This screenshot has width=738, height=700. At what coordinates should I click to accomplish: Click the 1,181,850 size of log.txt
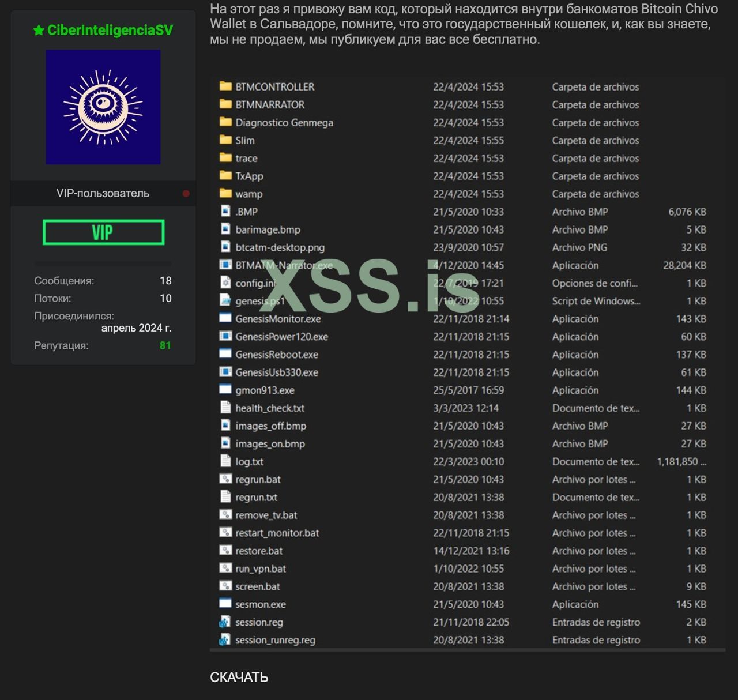coord(681,462)
